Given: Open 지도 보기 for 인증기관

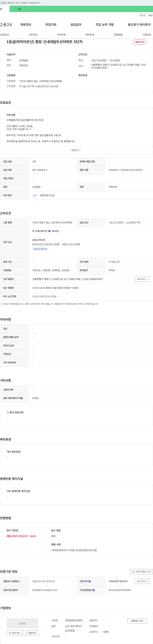Looking at the screenshot, I should point(142,582).
